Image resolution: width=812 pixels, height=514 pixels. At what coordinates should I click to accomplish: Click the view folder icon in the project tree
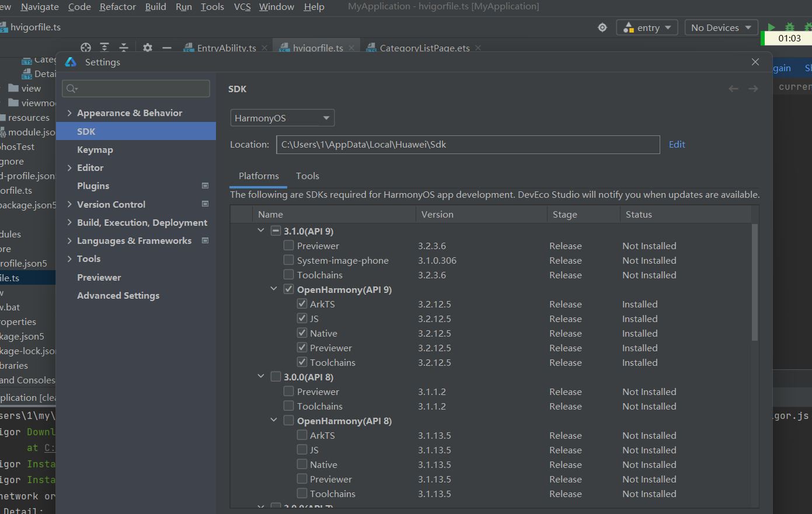[13, 88]
